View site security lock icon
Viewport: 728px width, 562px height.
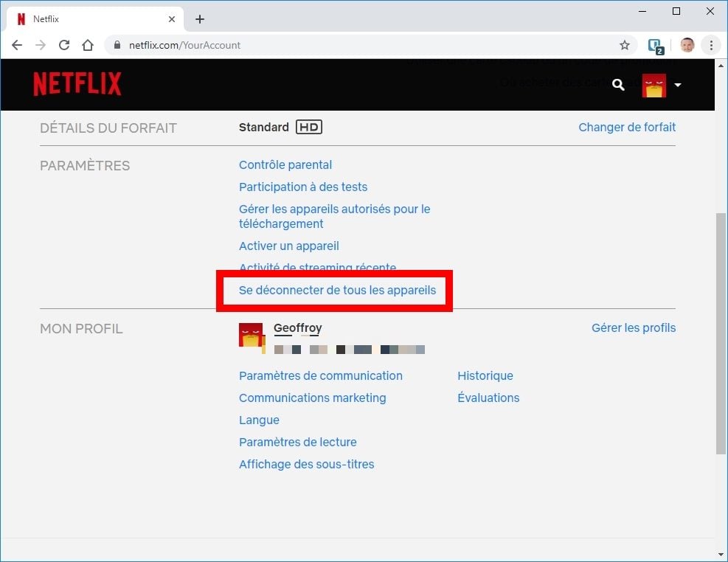(117, 45)
